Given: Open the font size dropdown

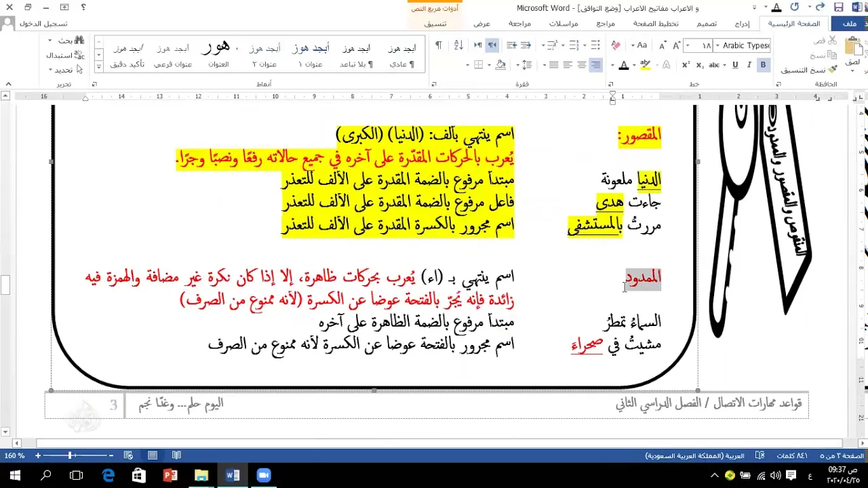Looking at the screenshot, I should (x=689, y=45).
